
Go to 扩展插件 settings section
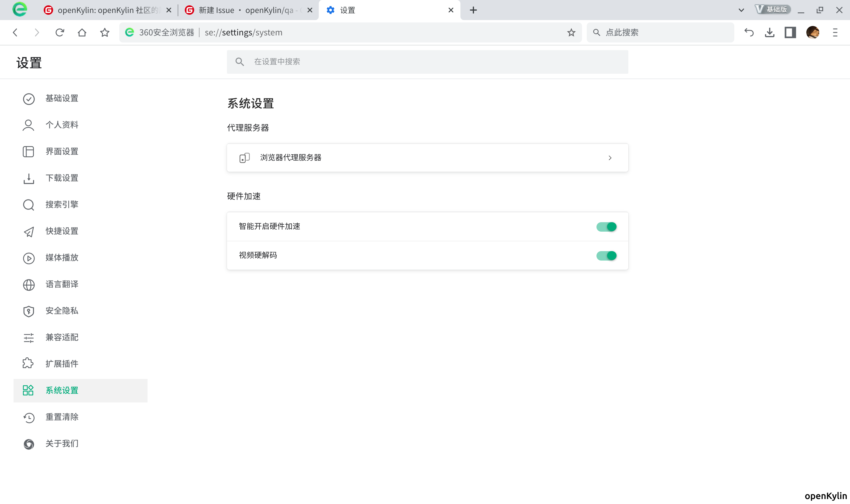pyautogui.click(x=62, y=364)
